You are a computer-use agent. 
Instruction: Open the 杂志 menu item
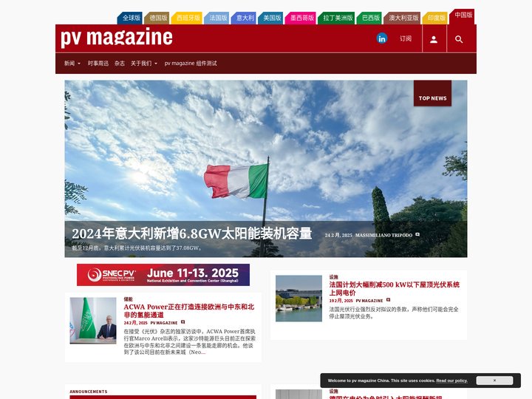(120, 63)
